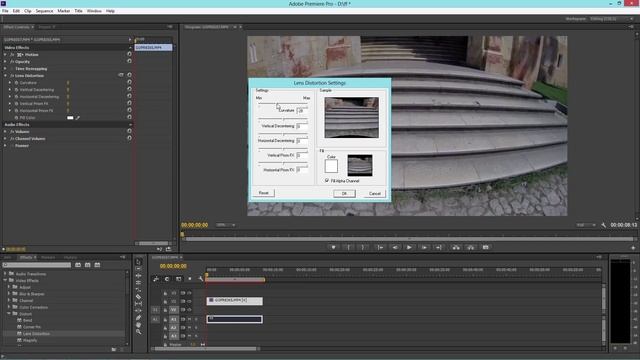Toggle Fill Color stopwatch
Viewport: 640px width, 360px height.
point(17,118)
